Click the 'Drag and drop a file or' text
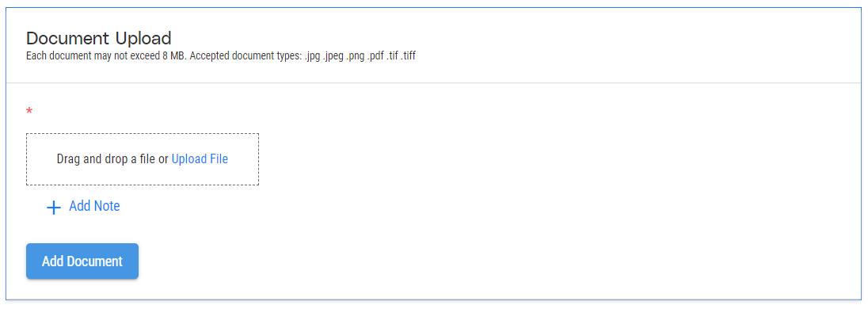This screenshot has height=309, width=868. click(112, 159)
